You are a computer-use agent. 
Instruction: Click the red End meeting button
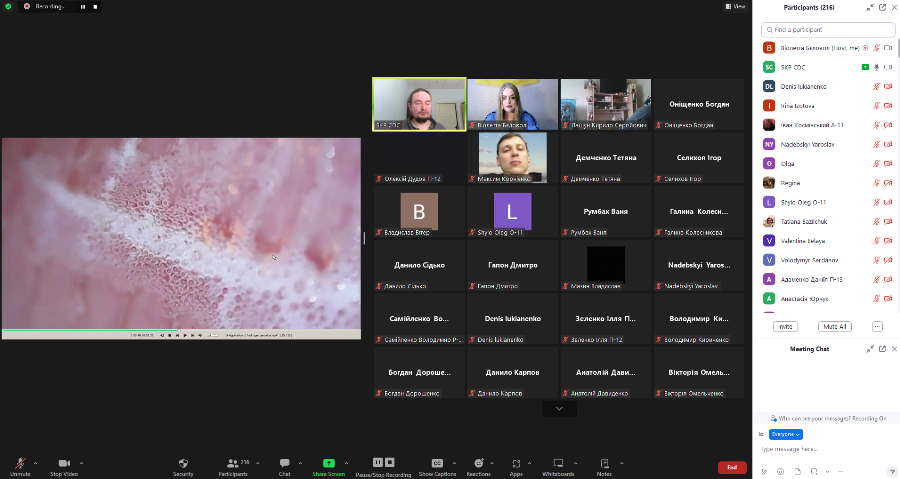[732, 467]
